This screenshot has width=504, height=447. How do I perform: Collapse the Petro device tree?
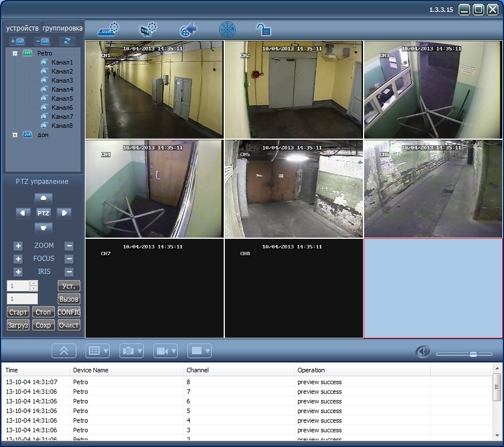click(x=15, y=53)
